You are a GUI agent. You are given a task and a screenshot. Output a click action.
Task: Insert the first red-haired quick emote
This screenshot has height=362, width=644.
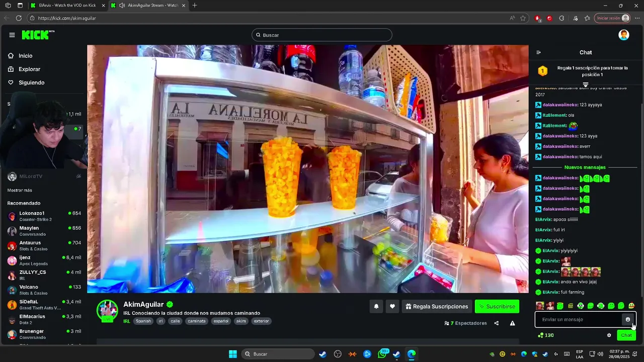coord(540,306)
